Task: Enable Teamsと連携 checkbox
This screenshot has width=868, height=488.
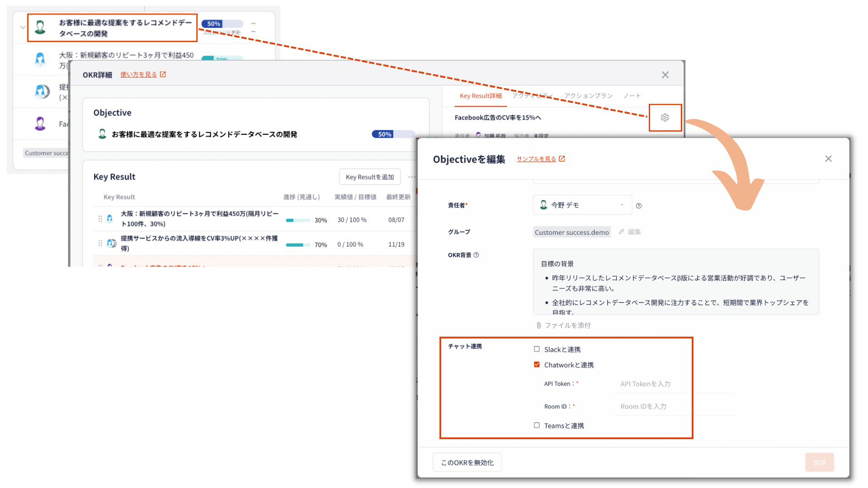Action: [x=537, y=425]
